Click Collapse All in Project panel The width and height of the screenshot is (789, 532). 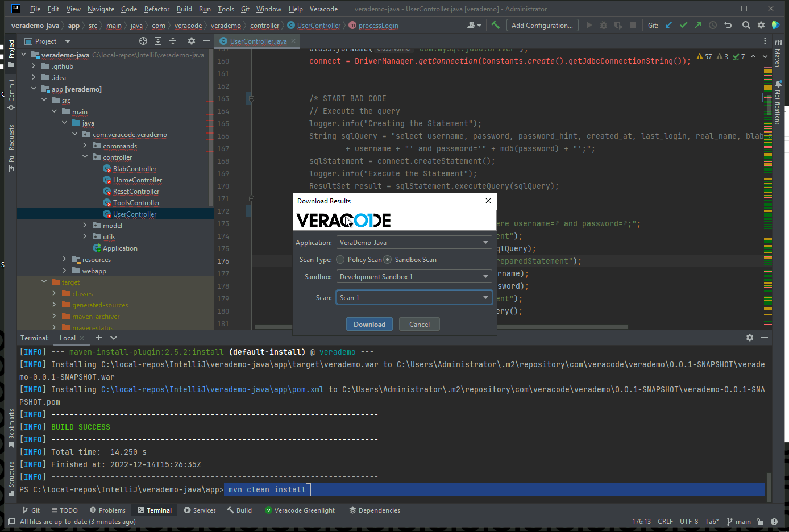click(173, 41)
